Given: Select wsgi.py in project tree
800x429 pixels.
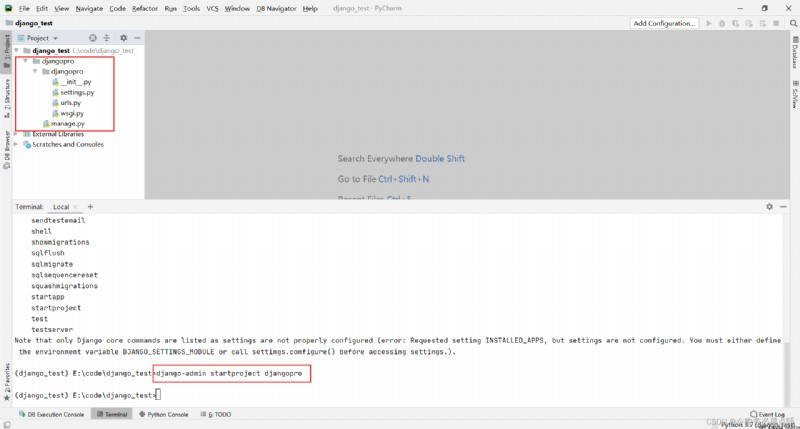Looking at the screenshot, I should 68,113.
